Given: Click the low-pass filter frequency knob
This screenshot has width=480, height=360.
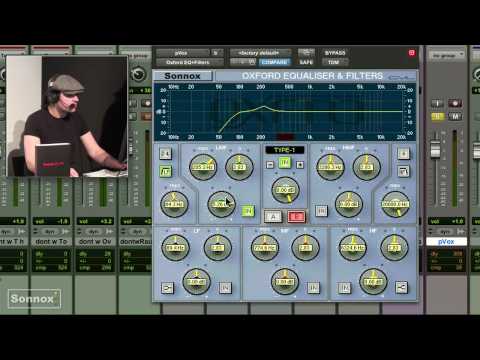Looking at the screenshot, I should [395, 204].
